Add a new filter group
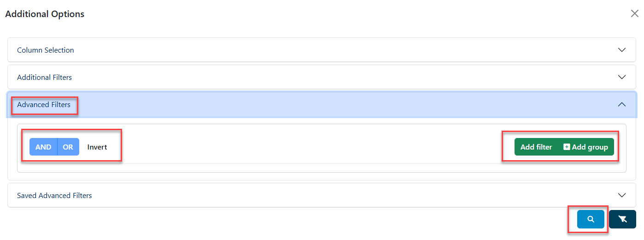The height and width of the screenshot is (240, 644). [x=586, y=147]
